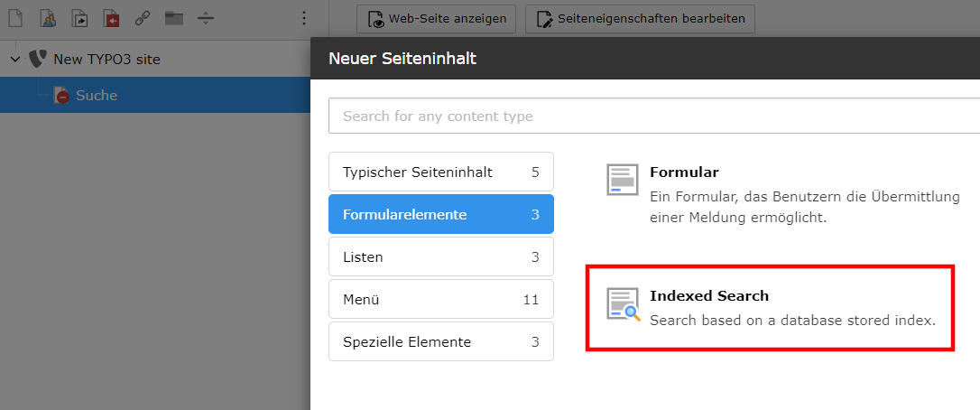Click the Formular content element icon
The height and width of the screenshot is (410, 980).
623,180
